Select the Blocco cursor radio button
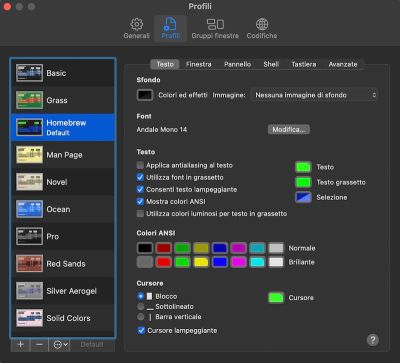Viewport: 400px width, 363px height. (x=141, y=296)
